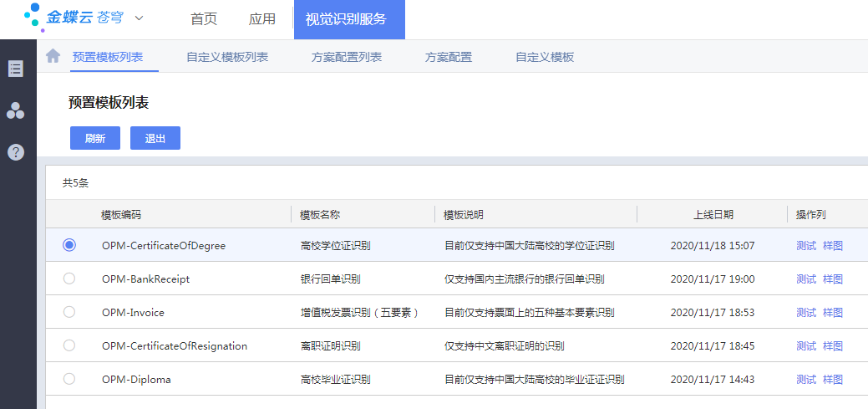Switch to 自定义模板 tab
Image resolution: width=868 pixels, height=409 pixels.
pyautogui.click(x=545, y=57)
